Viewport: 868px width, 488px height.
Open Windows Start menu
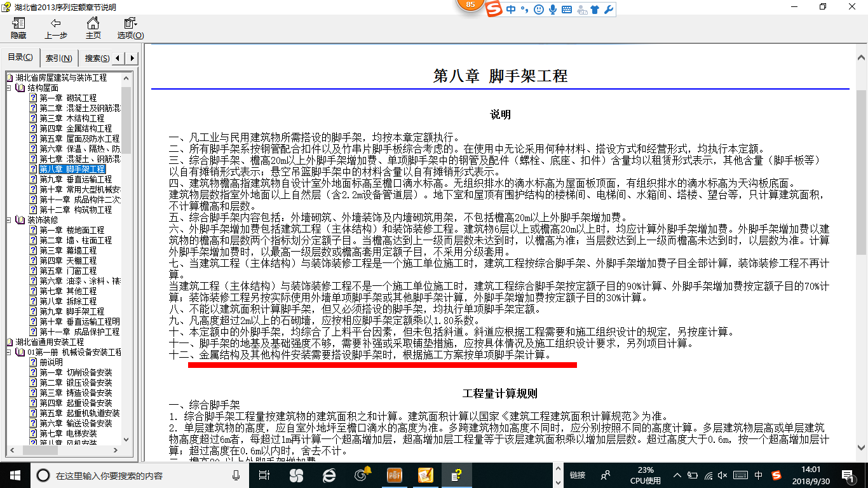pos(15,475)
